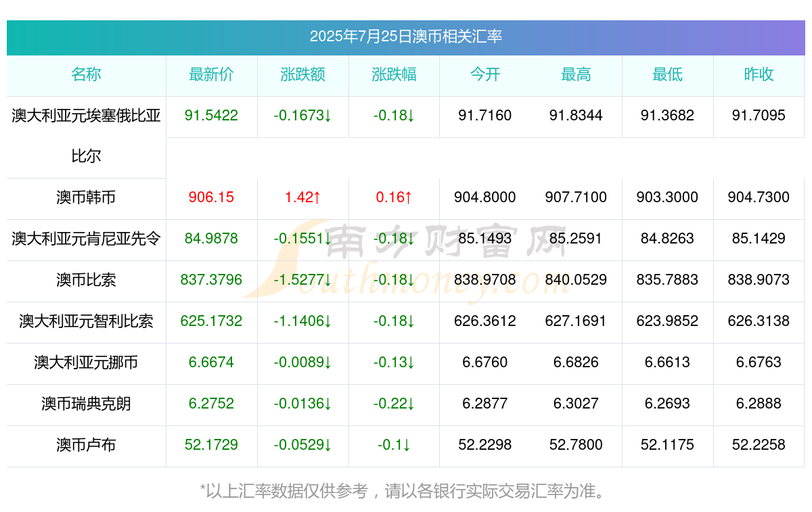Select percentage -0.13↓
The width and height of the screenshot is (812, 512).
[394, 363]
